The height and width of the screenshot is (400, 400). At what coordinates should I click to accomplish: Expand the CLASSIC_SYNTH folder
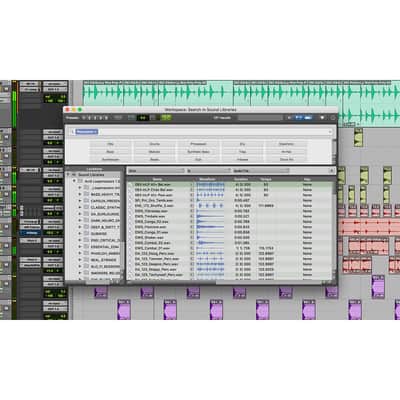80,207
